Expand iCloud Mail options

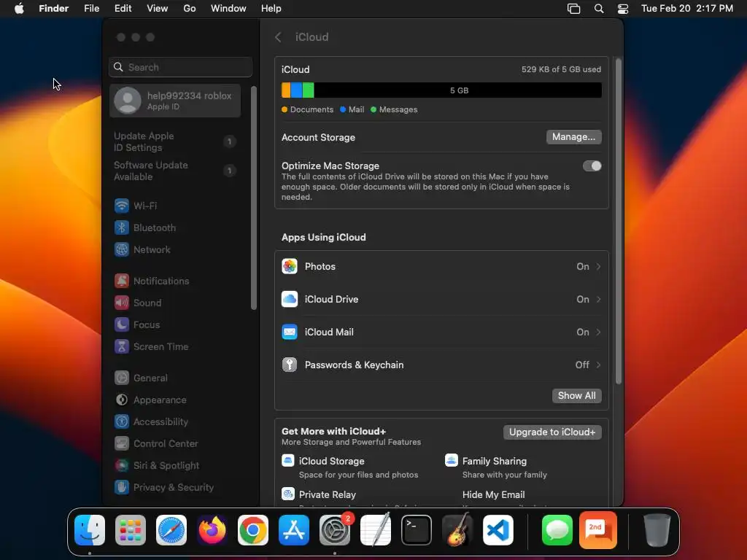pos(441,332)
